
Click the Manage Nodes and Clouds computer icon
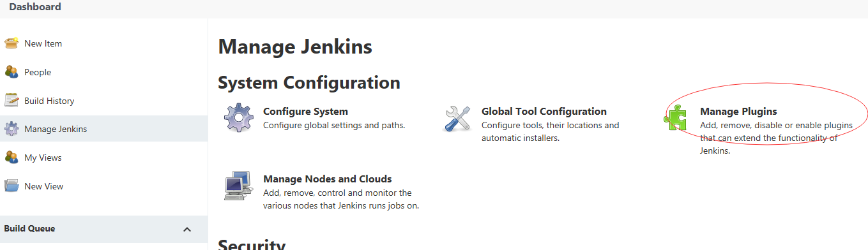point(238,186)
